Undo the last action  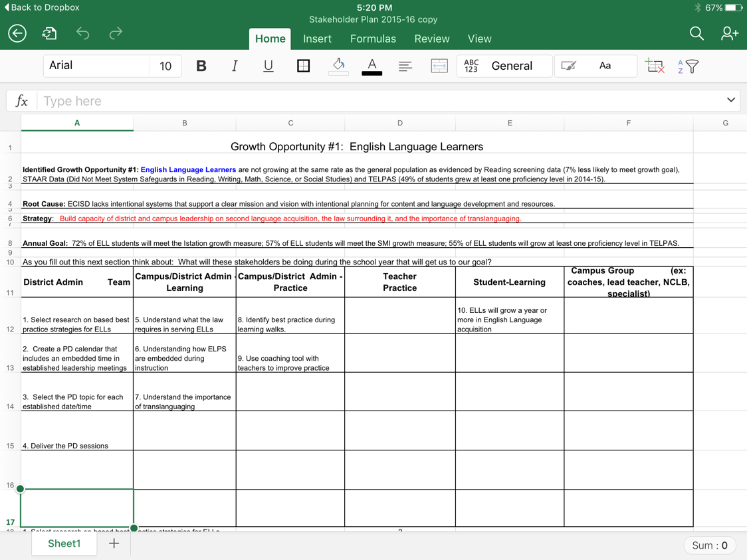(82, 33)
